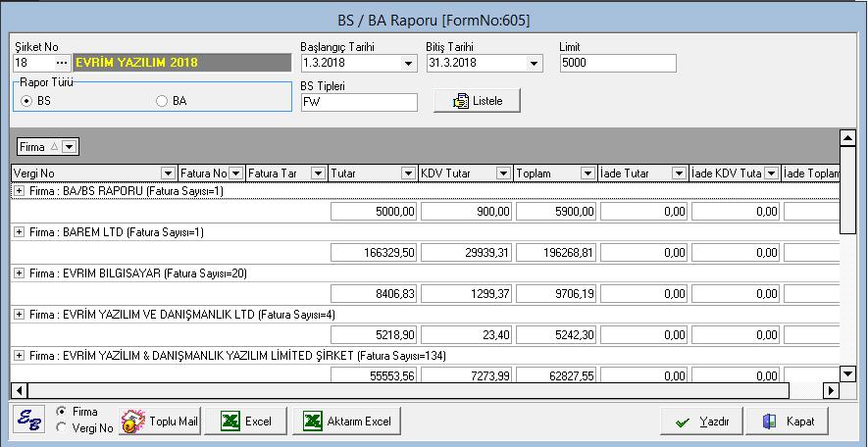Select Tutar cell 166329,50
Screen dimensions: 868x447
click(374, 253)
